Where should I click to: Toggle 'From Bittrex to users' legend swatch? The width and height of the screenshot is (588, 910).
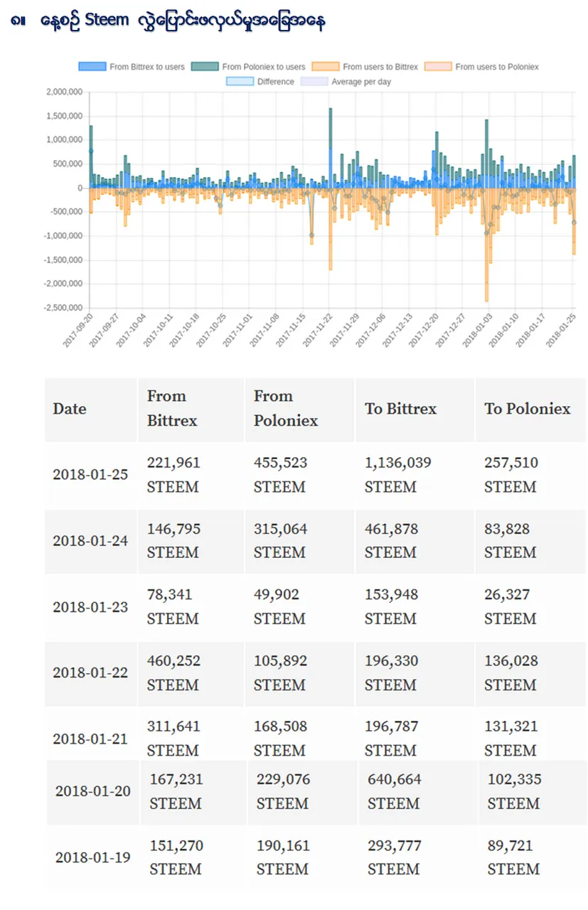pyautogui.click(x=92, y=67)
